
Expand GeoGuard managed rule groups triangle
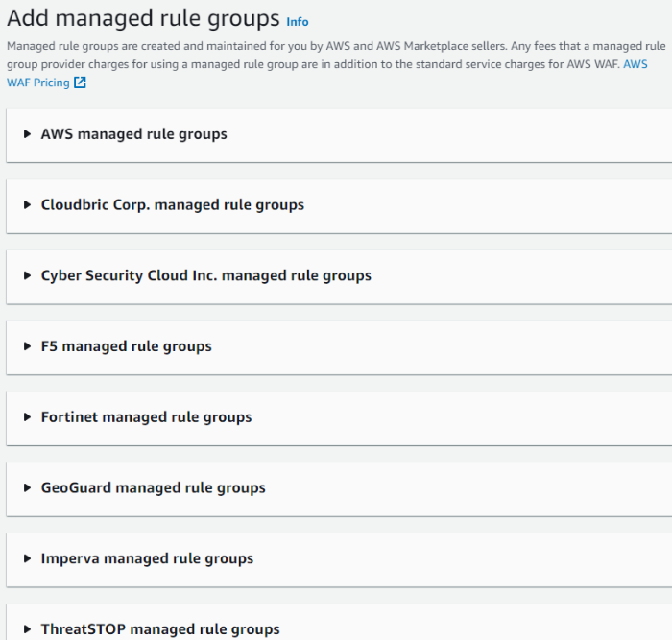(x=27, y=487)
